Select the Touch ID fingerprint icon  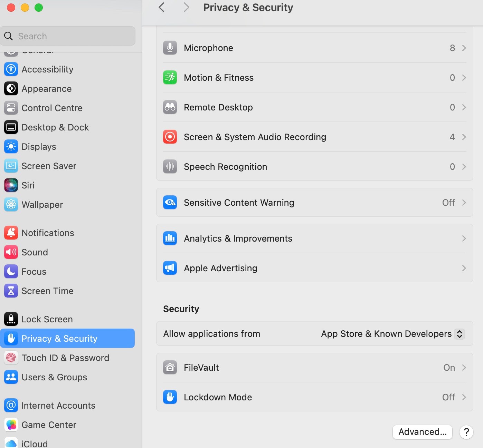pos(11,358)
